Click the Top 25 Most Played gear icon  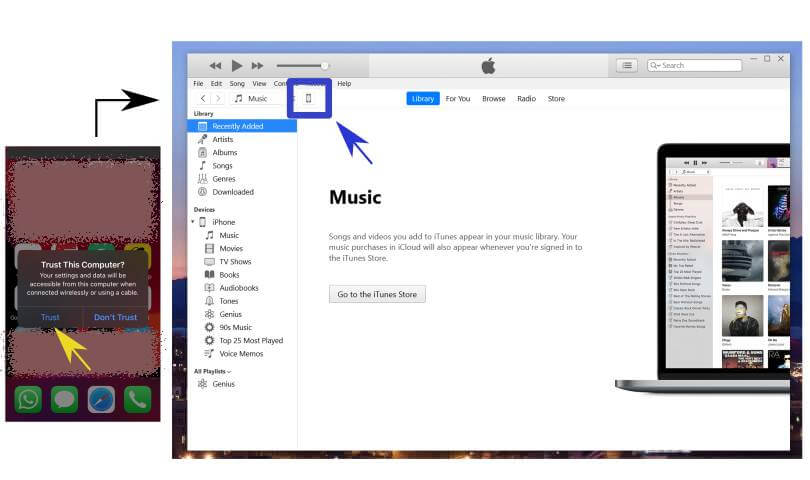click(x=209, y=340)
